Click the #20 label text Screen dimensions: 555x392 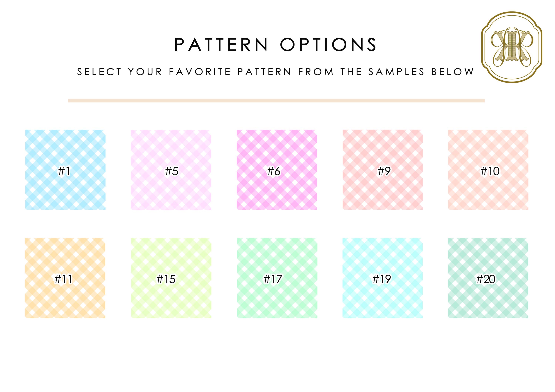coord(486,279)
